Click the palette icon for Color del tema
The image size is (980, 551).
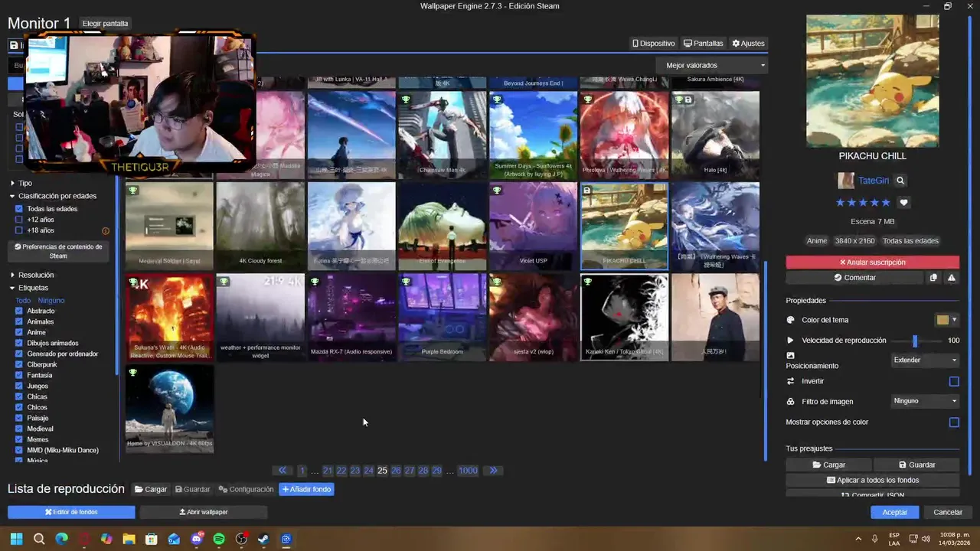coord(791,320)
